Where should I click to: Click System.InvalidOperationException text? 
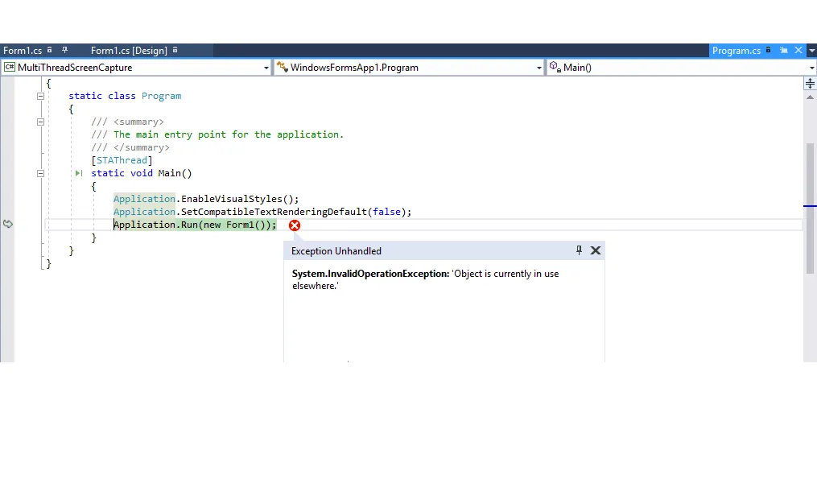[370, 274]
